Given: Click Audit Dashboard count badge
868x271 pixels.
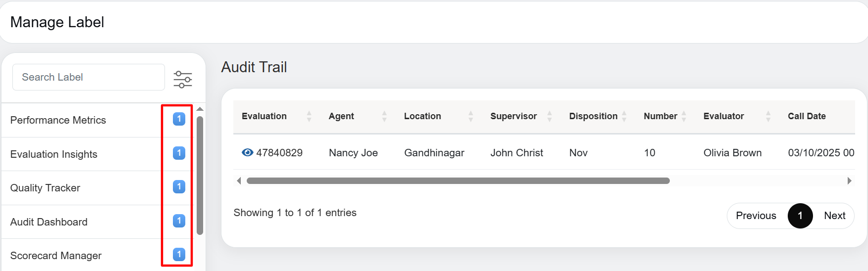Looking at the screenshot, I should (179, 221).
